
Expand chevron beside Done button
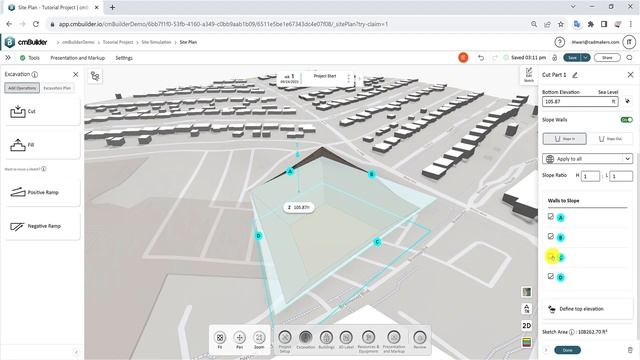(x=546, y=350)
